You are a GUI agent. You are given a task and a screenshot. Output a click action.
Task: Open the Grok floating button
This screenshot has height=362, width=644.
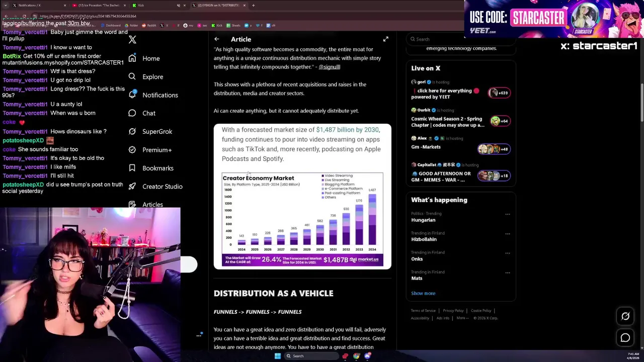(625, 316)
